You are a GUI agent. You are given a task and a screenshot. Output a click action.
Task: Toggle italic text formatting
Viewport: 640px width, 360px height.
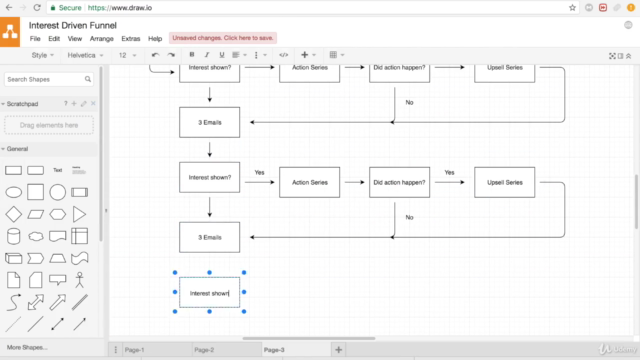[x=207, y=55]
